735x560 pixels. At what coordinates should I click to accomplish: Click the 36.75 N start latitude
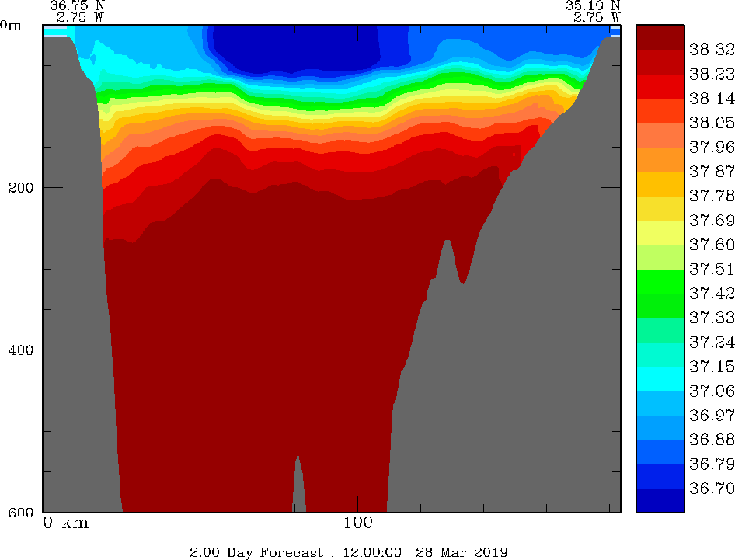[x=78, y=5]
